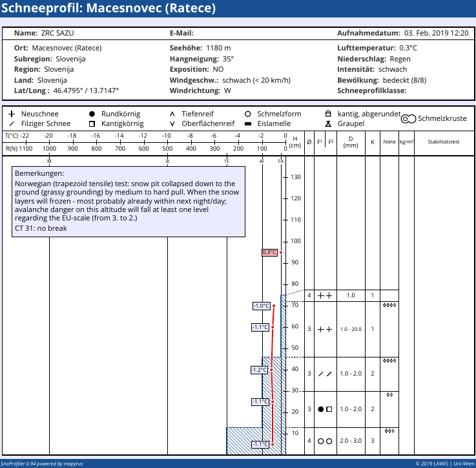This screenshot has height=468, width=476.
Task: Click the Windgeschw. value schwach (< 20 km/h)
Action: pos(256,80)
